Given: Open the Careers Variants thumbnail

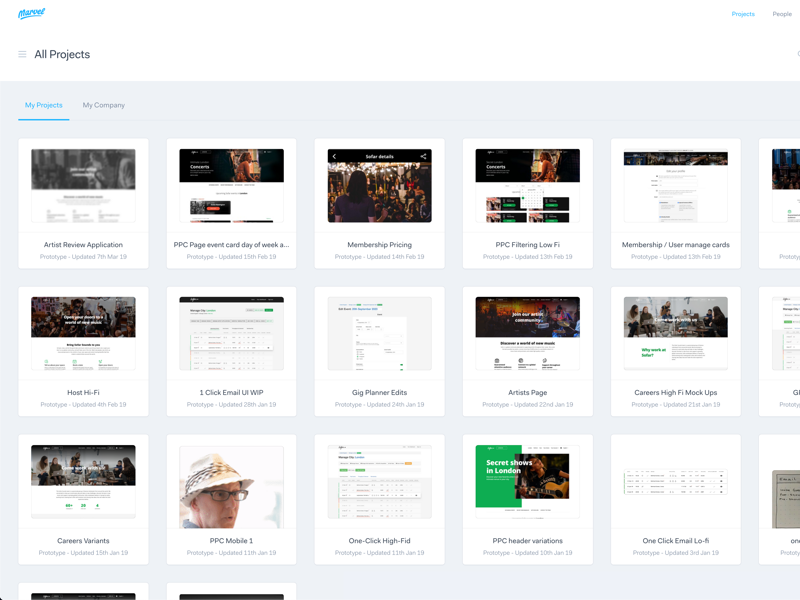Looking at the screenshot, I should [83, 482].
